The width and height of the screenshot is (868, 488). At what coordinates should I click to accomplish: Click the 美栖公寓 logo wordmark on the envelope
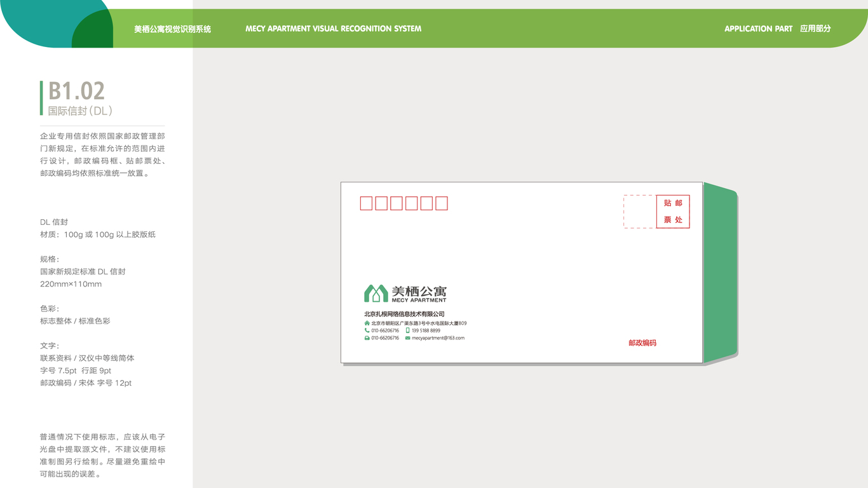(419, 291)
